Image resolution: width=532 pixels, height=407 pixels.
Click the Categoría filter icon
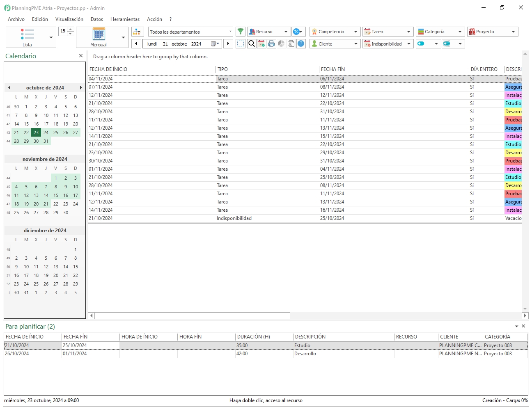click(421, 32)
